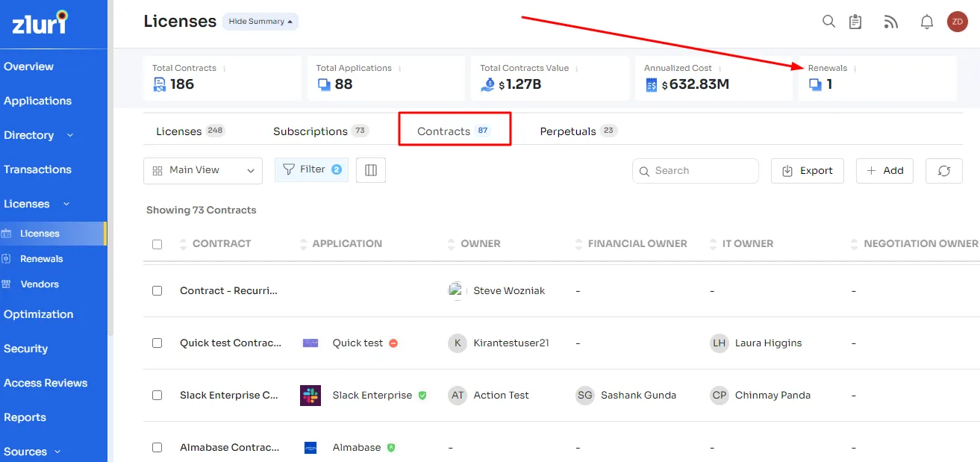
Task: Open Optimization in the sidebar
Action: (39, 314)
